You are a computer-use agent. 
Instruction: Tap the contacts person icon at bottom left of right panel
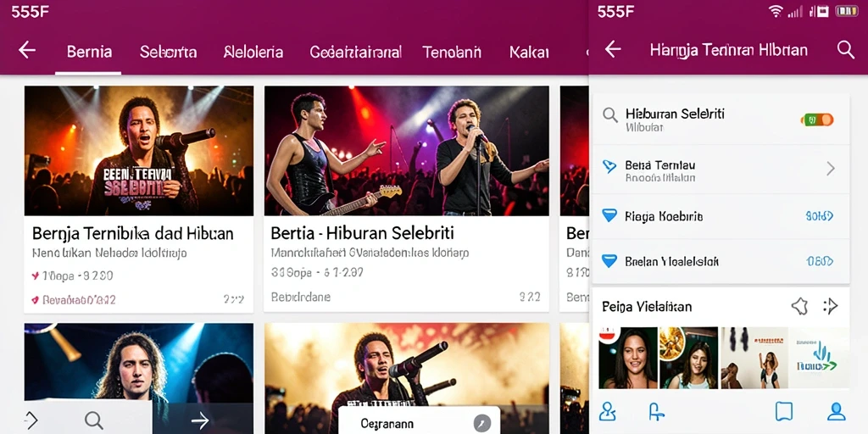pyautogui.click(x=607, y=411)
